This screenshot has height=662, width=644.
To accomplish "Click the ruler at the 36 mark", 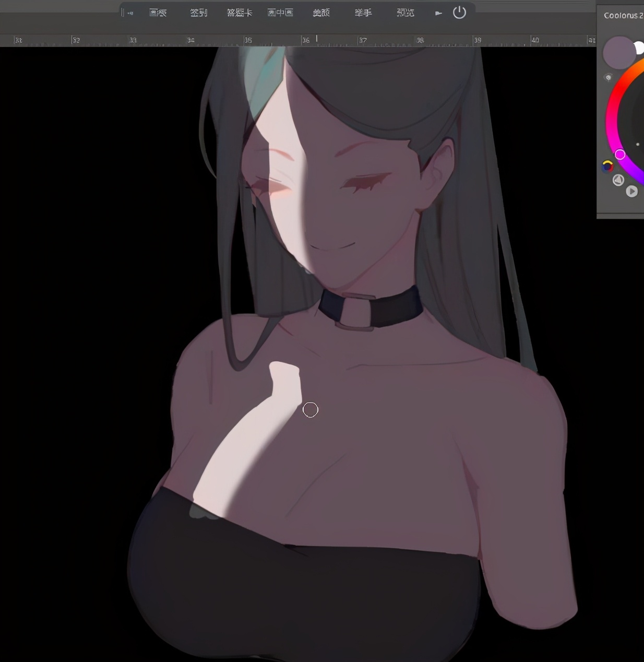I will (306, 40).
